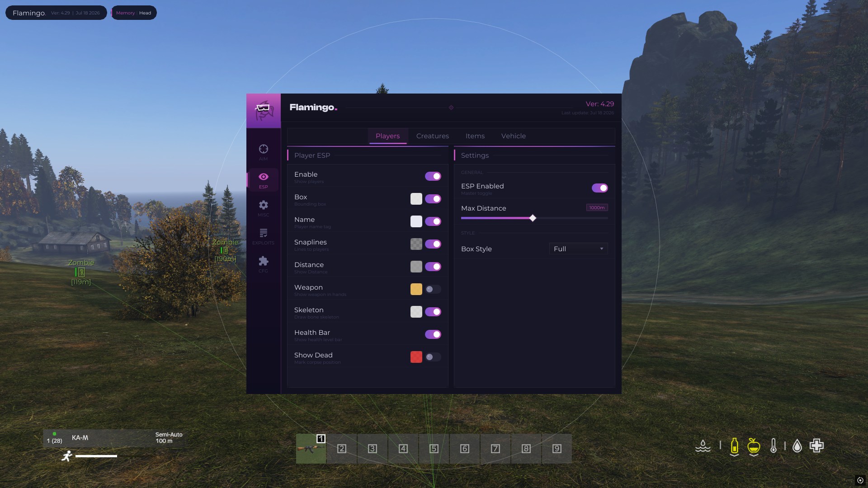Click the hunger apple status icon

tap(754, 446)
